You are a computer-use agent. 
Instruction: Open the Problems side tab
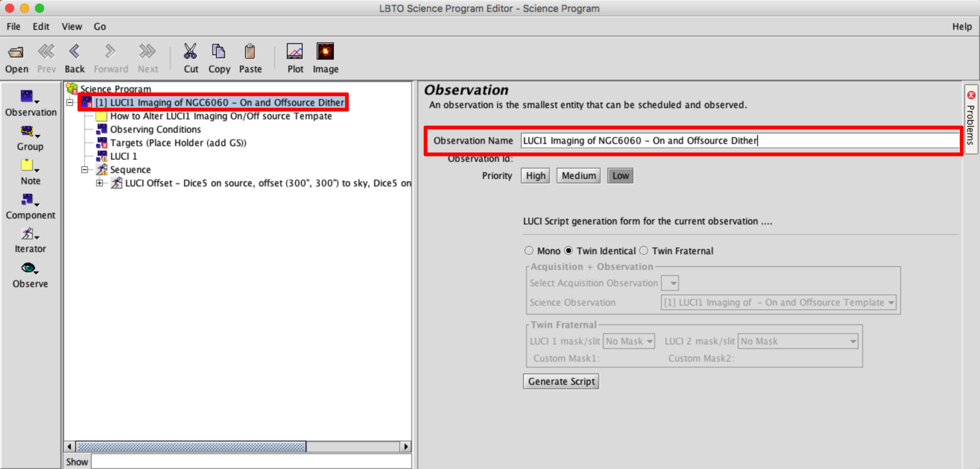click(971, 120)
